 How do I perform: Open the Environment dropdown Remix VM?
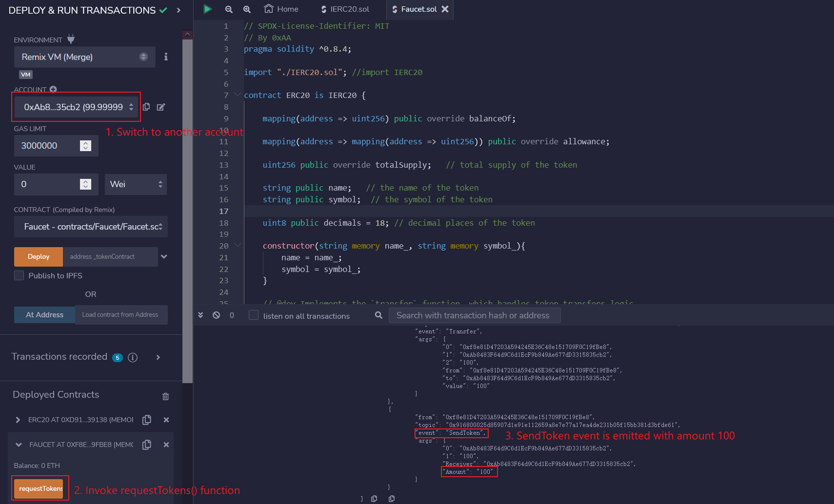(x=84, y=57)
